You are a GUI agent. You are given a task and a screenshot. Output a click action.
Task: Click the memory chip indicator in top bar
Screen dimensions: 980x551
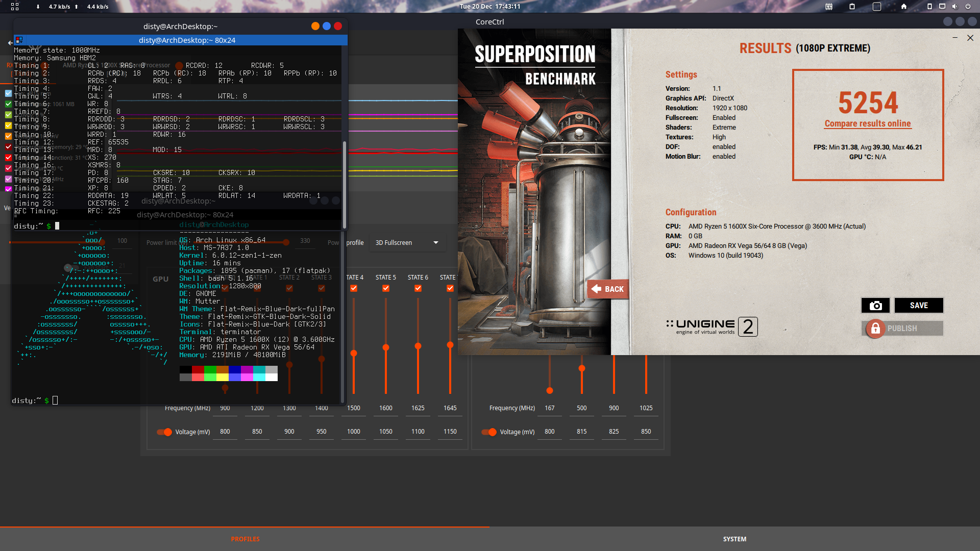point(829,7)
